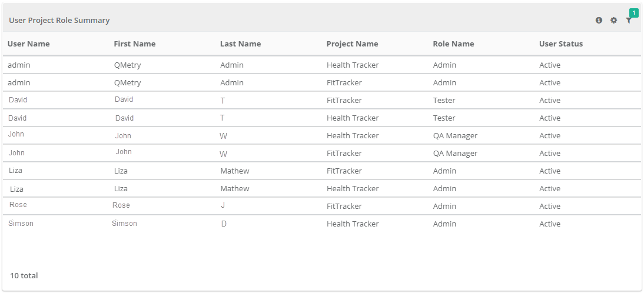Viewport: 644px width, 293px height.
Task: Sort by First Name column header
Action: [x=135, y=44]
